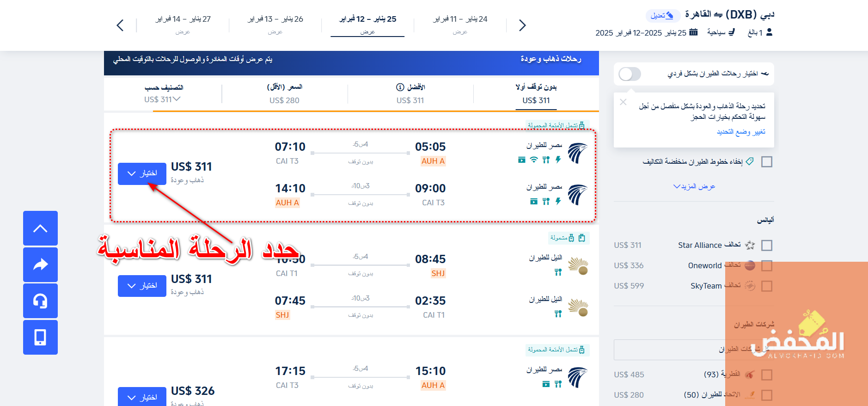This screenshot has width=868, height=406.
Task: Close the round-trip selection tip box
Action: click(x=623, y=102)
